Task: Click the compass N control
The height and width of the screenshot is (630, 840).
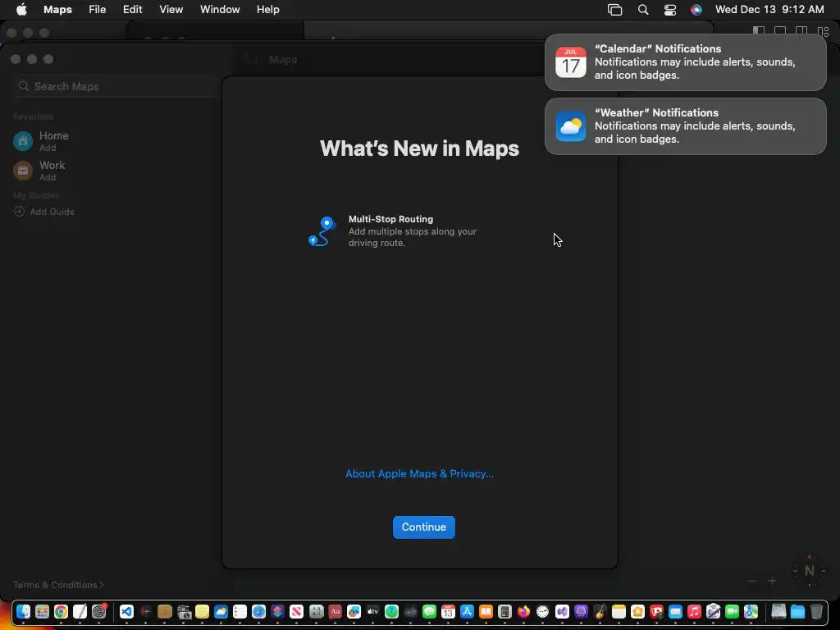Action: [809, 571]
